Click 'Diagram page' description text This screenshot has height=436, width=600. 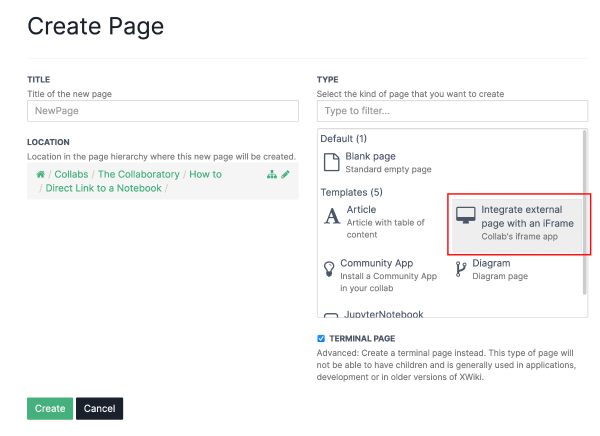(500, 276)
